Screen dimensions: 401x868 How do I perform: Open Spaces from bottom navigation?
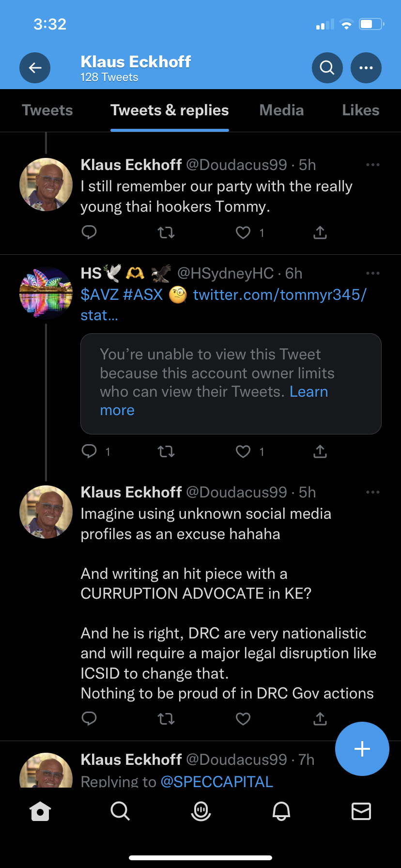(201, 811)
